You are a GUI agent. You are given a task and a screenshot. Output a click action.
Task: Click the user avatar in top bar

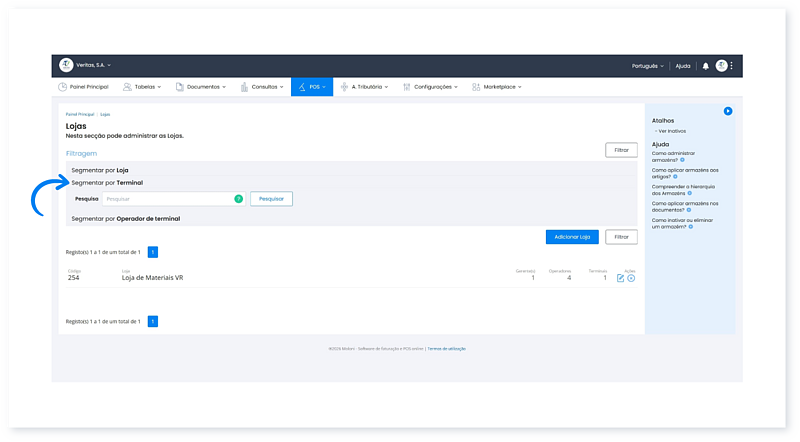tap(721, 66)
